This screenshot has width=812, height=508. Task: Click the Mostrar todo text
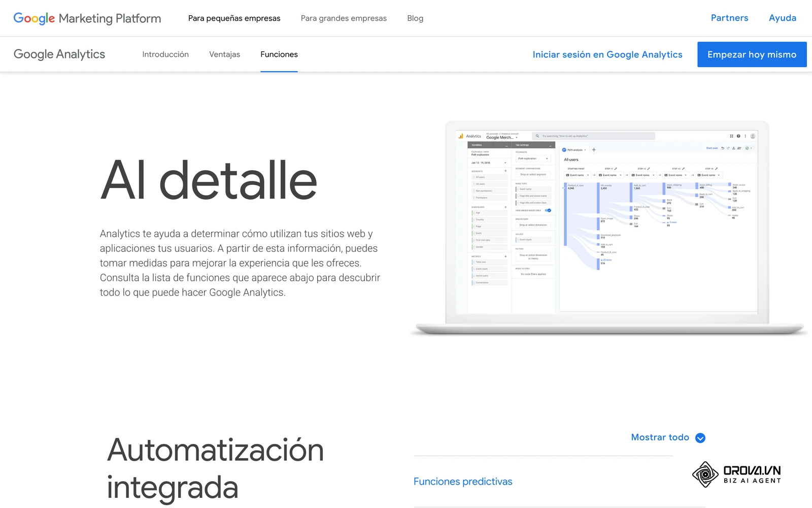pyautogui.click(x=660, y=437)
